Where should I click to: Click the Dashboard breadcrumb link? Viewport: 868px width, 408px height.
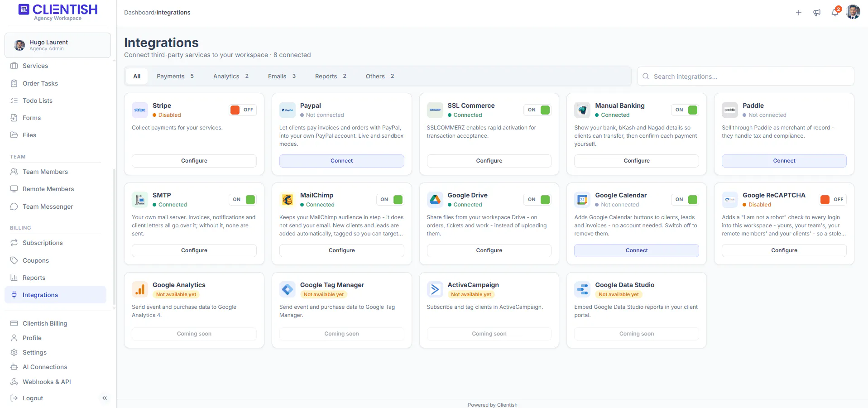pyautogui.click(x=139, y=13)
